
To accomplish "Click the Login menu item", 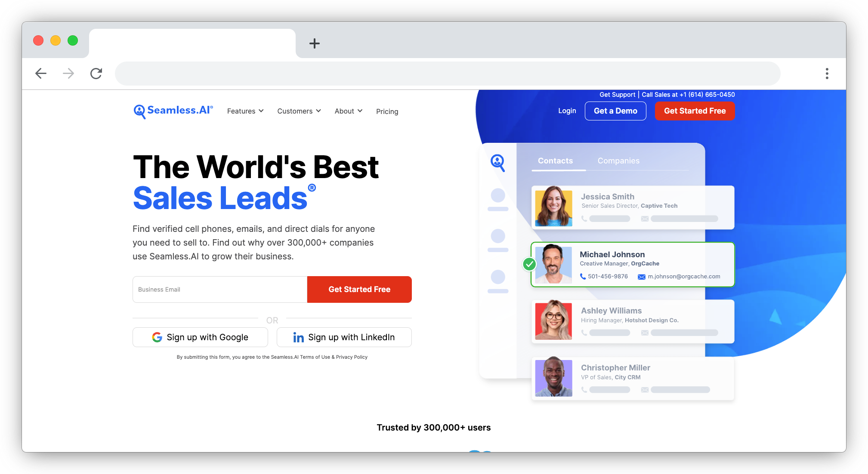I will click(567, 111).
